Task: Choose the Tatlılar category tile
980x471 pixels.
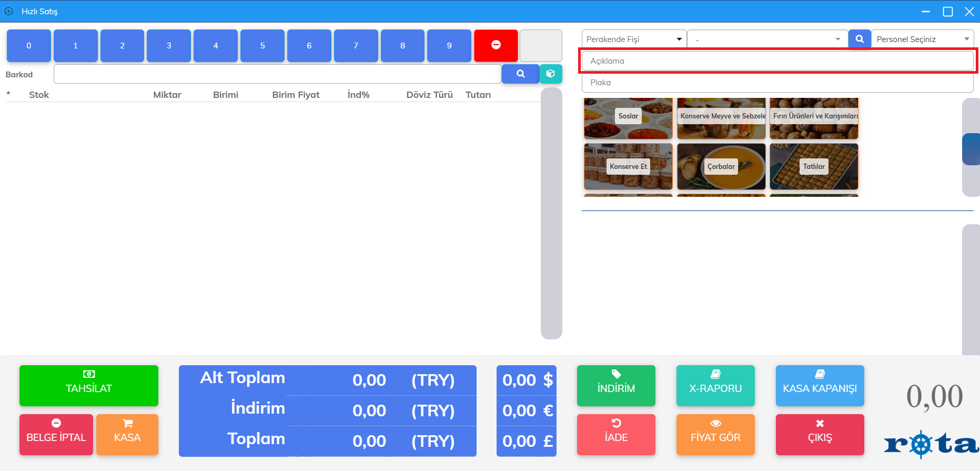Action: [814, 167]
